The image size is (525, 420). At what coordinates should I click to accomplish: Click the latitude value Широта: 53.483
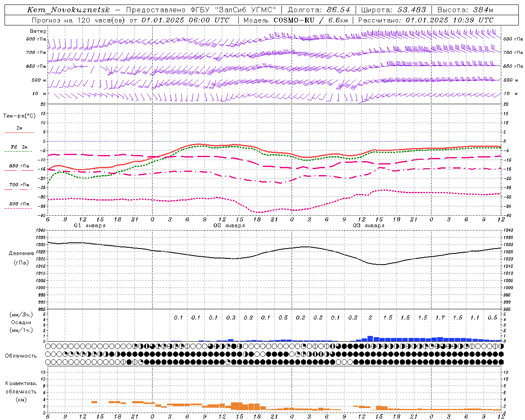393,10
